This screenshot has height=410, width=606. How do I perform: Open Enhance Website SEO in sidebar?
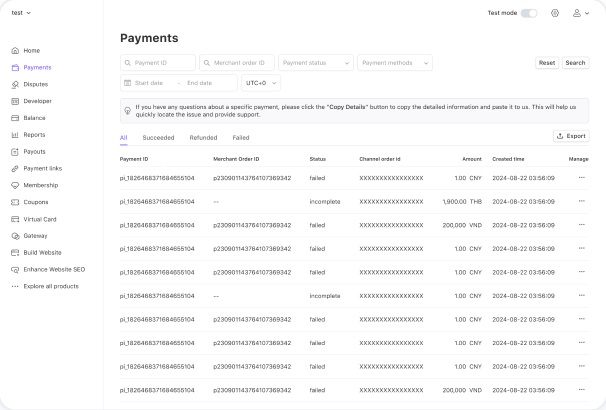pos(54,270)
